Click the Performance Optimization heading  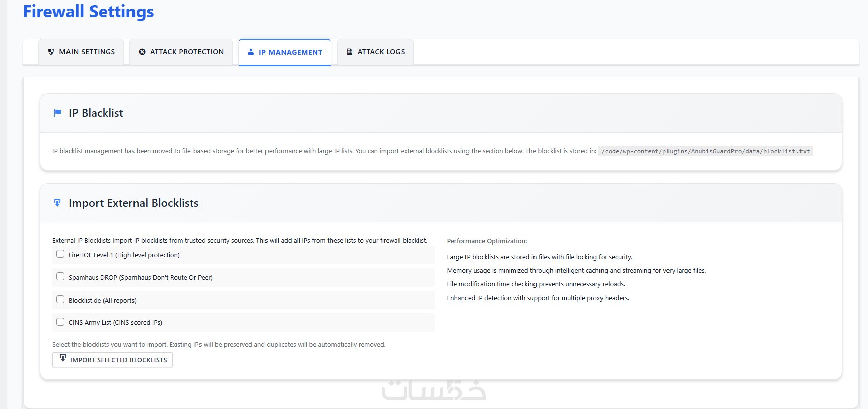(x=487, y=241)
